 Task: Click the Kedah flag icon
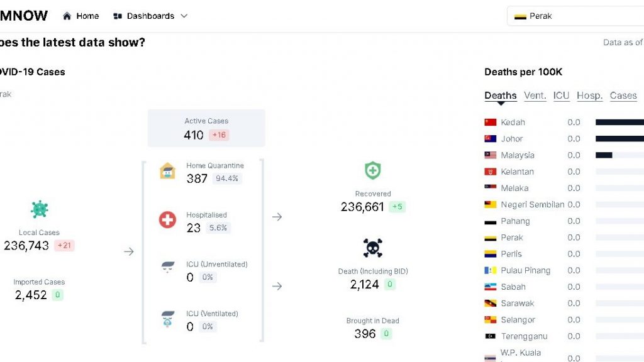click(x=491, y=123)
